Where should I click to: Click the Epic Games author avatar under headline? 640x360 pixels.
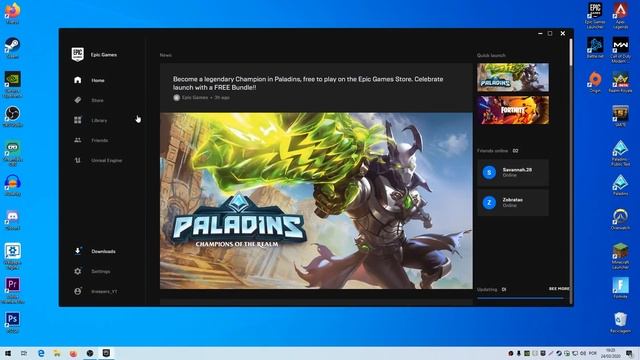[x=176, y=98]
